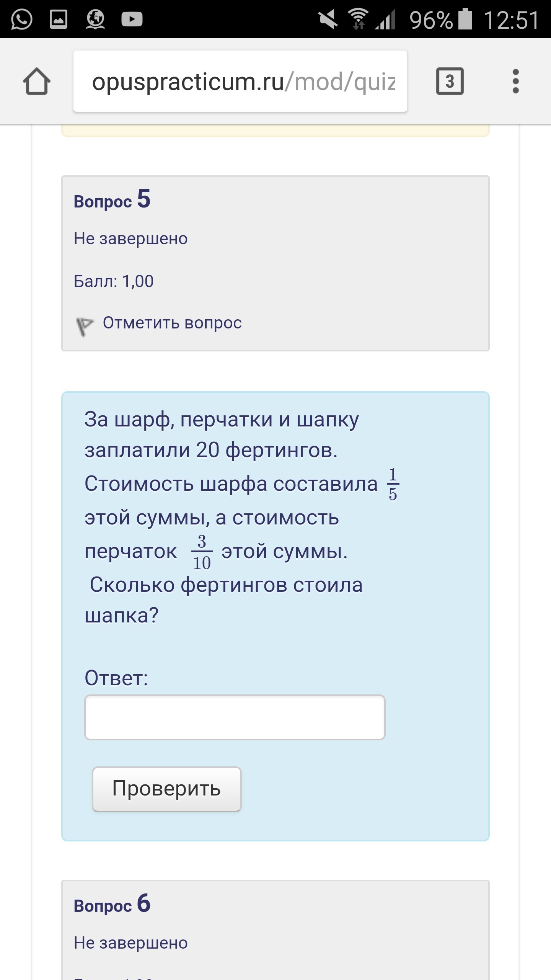551x980 pixels.
Task: Tap the globe browser notification icon
Action: click(x=95, y=19)
